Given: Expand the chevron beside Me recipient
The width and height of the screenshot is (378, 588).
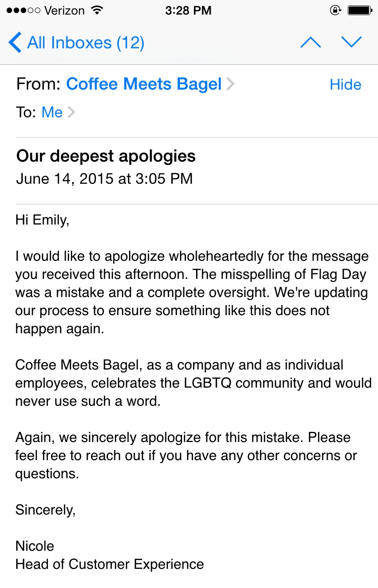Looking at the screenshot, I should tap(71, 112).
